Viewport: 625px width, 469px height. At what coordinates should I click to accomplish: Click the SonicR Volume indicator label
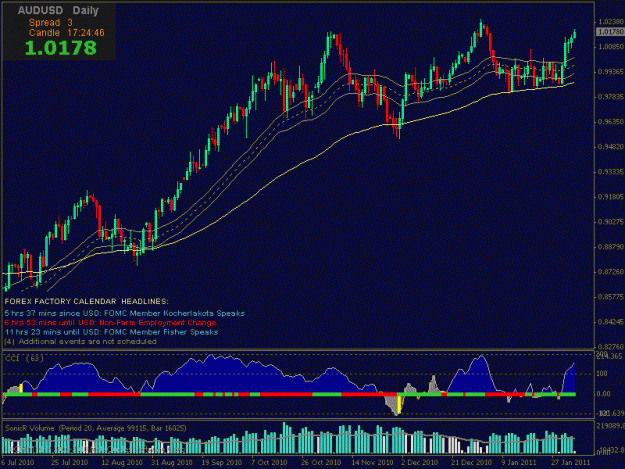pyautogui.click(x=96, y=428)
